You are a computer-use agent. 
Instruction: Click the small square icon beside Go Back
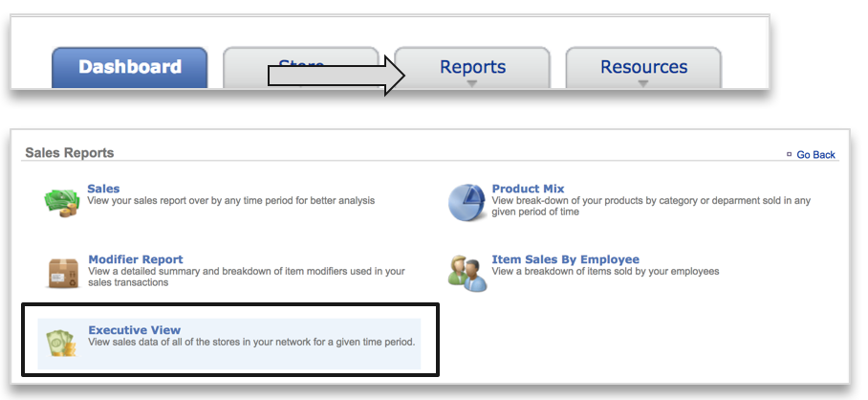pyautogui.click(x=789, y=154)
